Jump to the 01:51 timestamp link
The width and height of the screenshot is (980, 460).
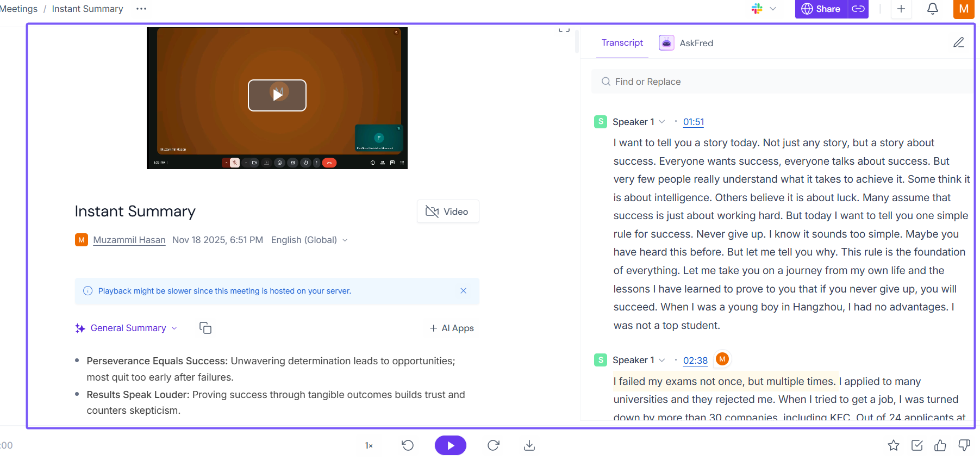pyautogui.click(x=693, y=122)
